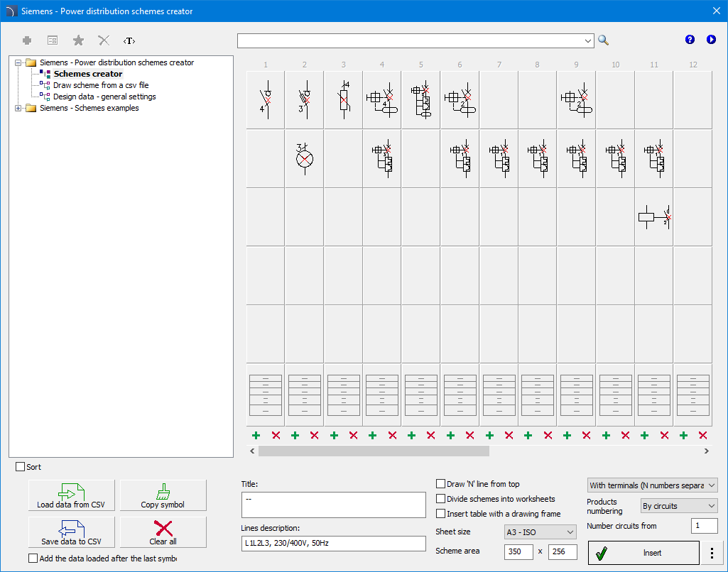Click the search magnifier icon
The width and height of the screenshot is (728, 572).
click(x=603, y=40)
